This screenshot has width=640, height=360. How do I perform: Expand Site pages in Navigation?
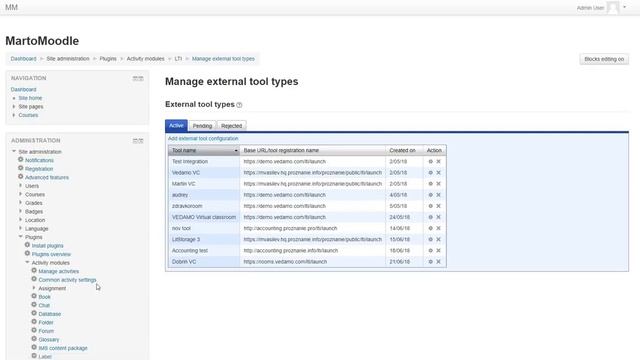[x=14, y=107]
